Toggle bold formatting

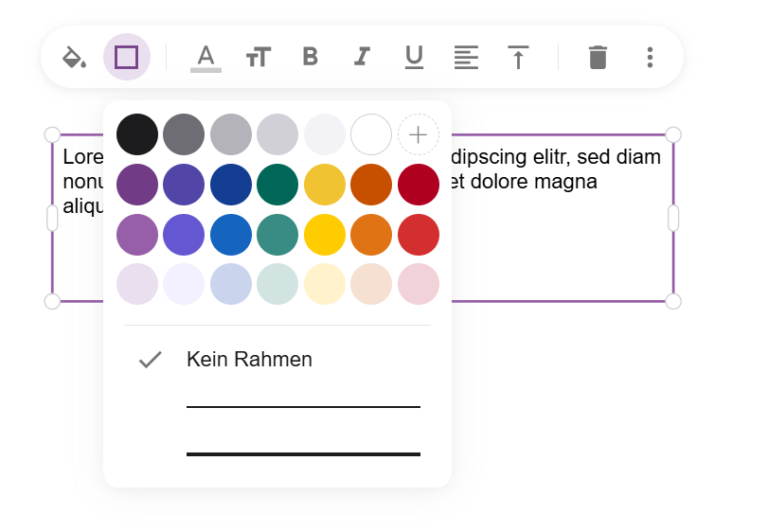[311, 57]
